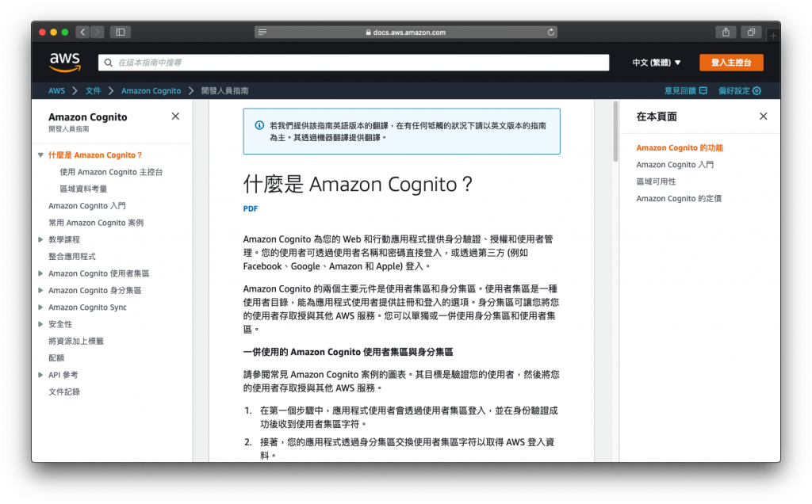Jump to 區域可用性 section
This screenshot has height=504, width=812.
pyautogui.click(x=656, y=181)
